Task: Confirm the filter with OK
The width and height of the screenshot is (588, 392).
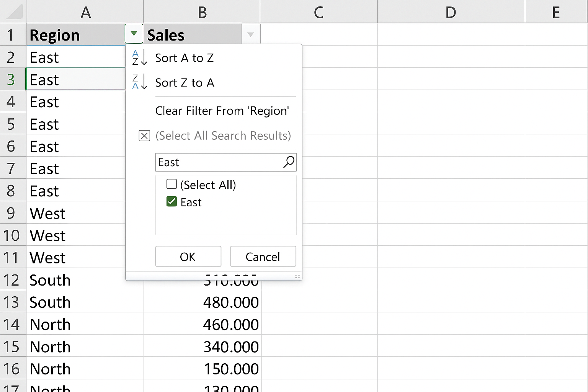Action: tap(188, 256)
